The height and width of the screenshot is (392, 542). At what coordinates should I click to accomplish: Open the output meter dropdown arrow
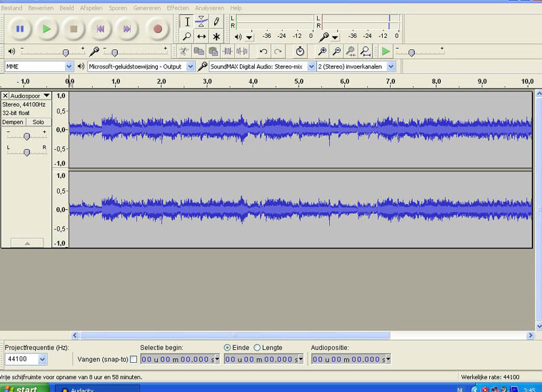pos(249,37)
